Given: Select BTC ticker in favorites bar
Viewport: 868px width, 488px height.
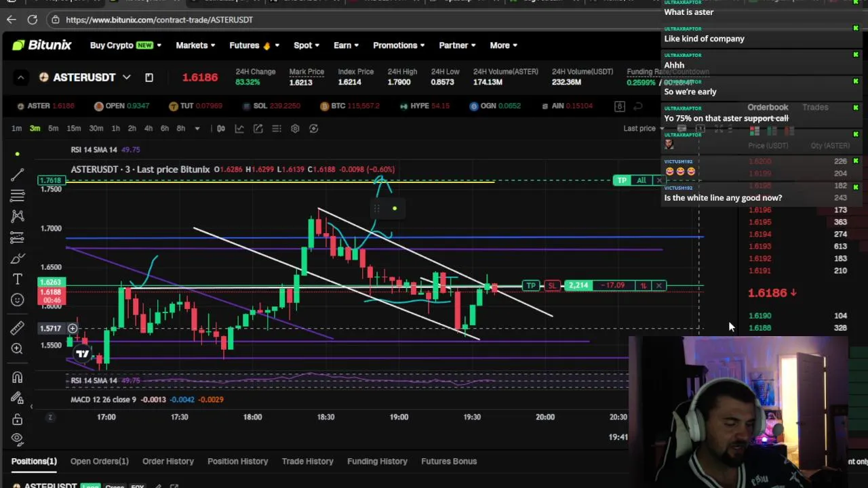Looking at the screenshot, I should click(349, 106).
